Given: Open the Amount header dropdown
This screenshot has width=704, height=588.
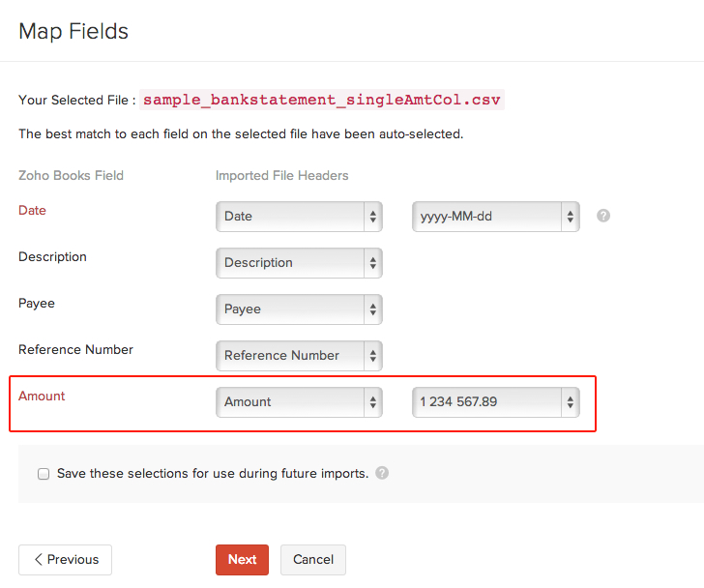Looking at the screenshot, I should click(x=299, y=401).
